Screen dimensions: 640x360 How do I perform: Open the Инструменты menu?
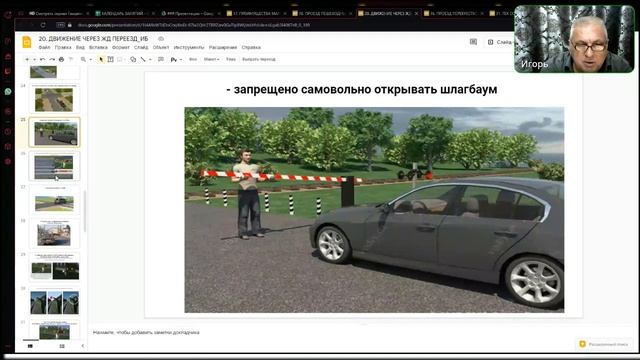189,47
